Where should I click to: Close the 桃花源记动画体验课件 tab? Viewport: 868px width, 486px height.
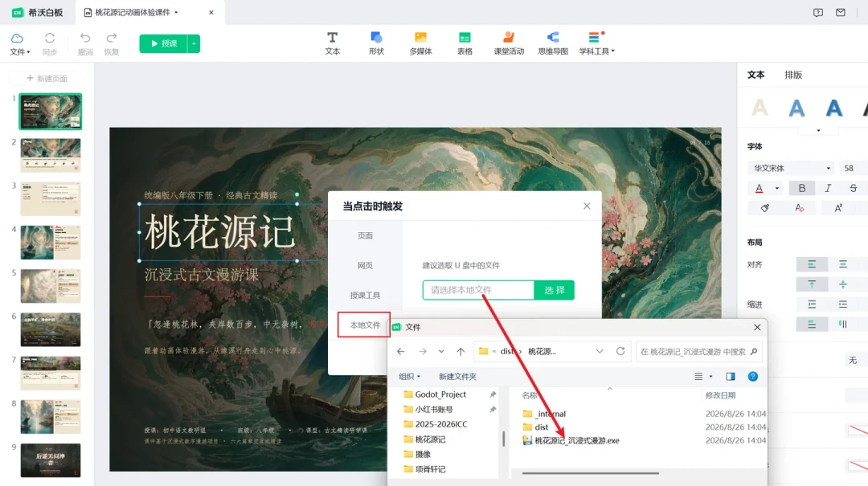coord(211,12)
